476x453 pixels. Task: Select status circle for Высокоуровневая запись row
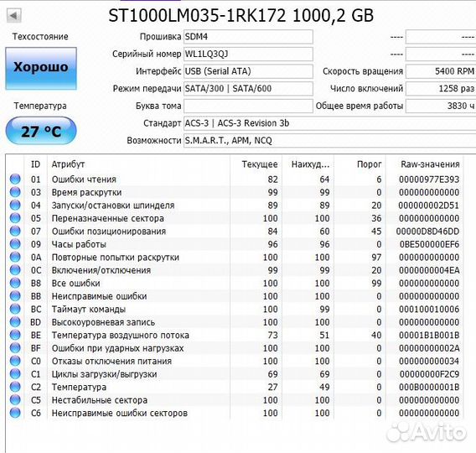point(15,322)
